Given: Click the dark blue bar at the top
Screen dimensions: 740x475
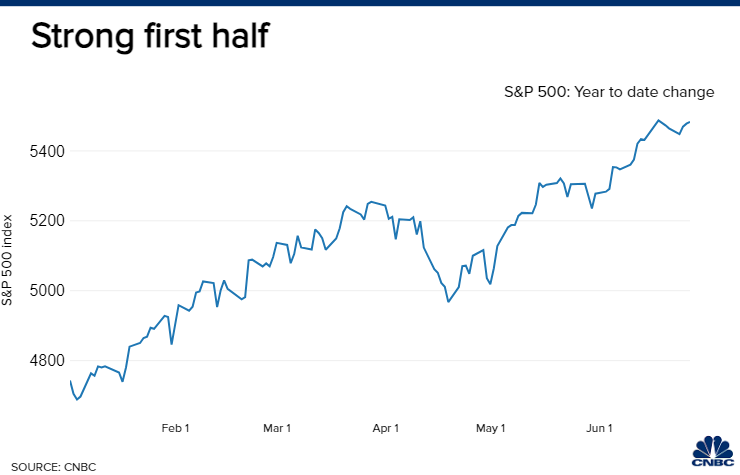Looking at the screenshot, I should coord(370,4).
